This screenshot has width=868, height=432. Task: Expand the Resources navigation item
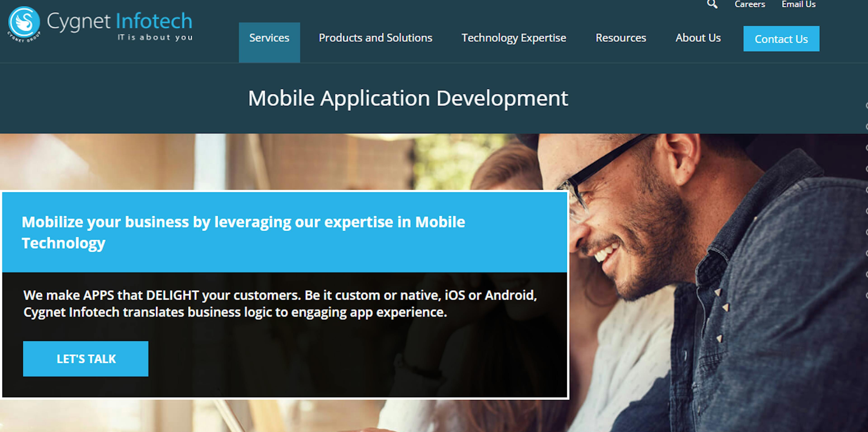pyautogui.click(x=621, y=38)
